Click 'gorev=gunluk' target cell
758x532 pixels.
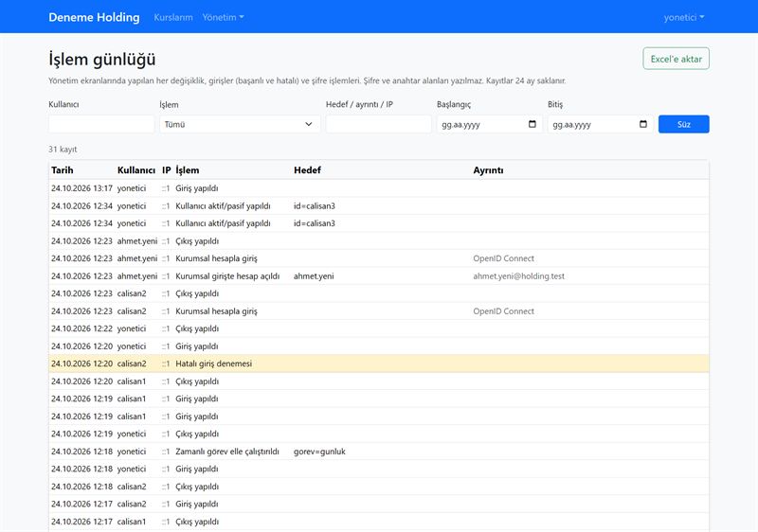pyautogui.click(x=319, y=452)
